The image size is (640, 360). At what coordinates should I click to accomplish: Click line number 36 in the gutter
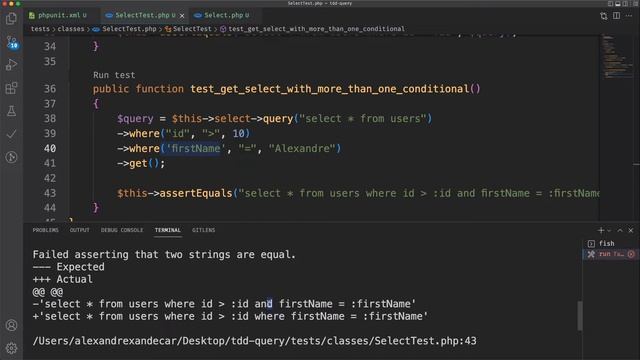pos(50,89)
